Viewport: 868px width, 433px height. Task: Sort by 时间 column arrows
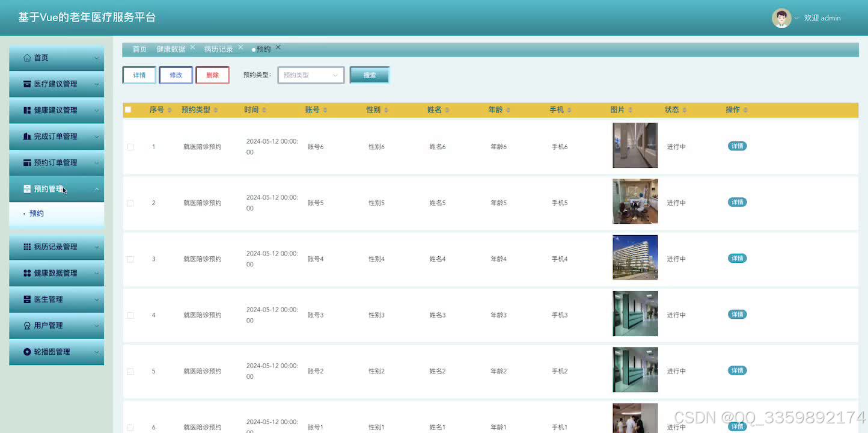pyautogui.click(x=264, y=110)
